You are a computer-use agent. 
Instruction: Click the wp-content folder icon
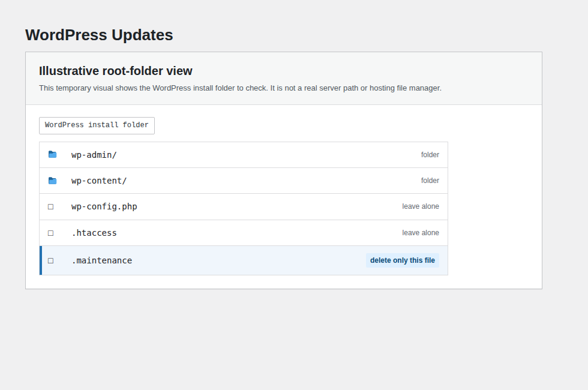point(53,181)
